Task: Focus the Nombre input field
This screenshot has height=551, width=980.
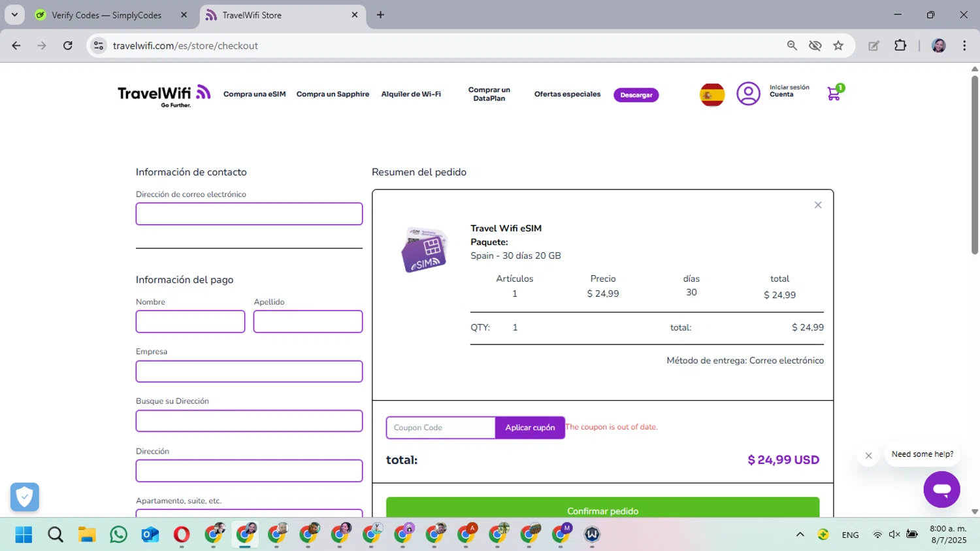Action: point(190,322)
